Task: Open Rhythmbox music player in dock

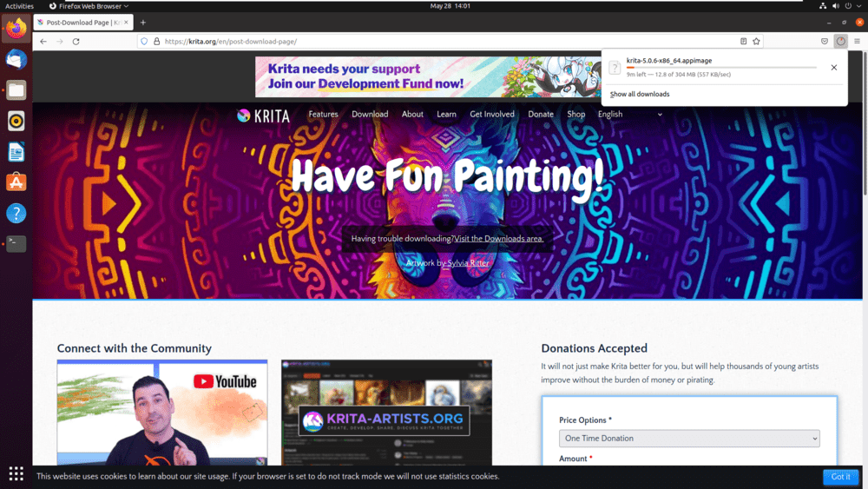Action: (16, 121)
